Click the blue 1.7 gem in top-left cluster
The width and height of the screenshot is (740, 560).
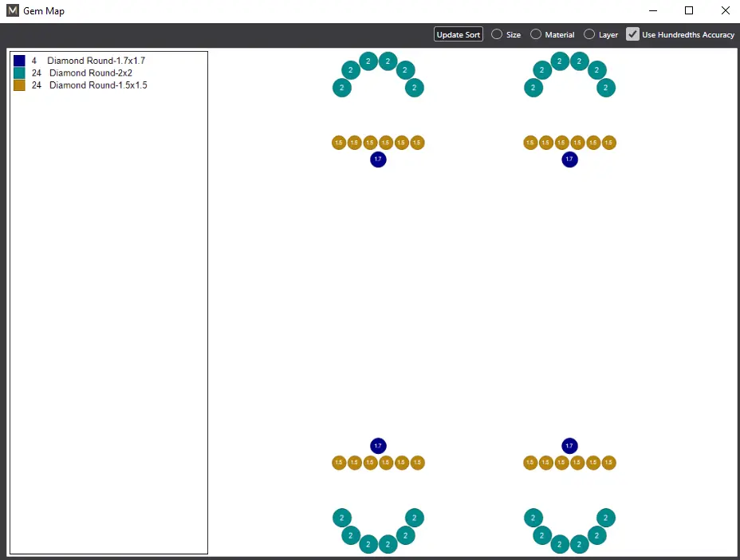point(378,160)
